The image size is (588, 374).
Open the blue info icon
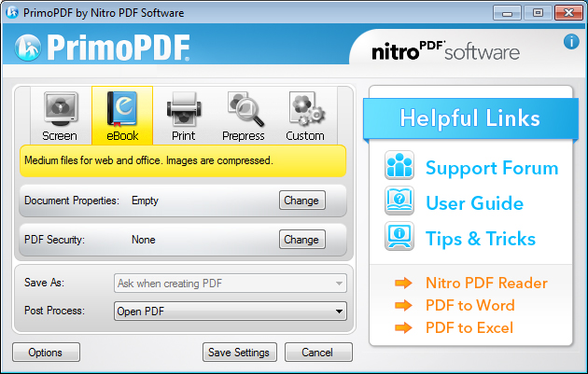[571, 41]
